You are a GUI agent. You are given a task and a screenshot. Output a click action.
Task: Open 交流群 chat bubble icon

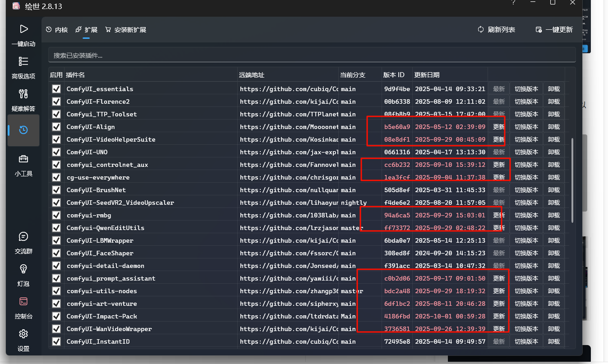click(x=23, y=236)
